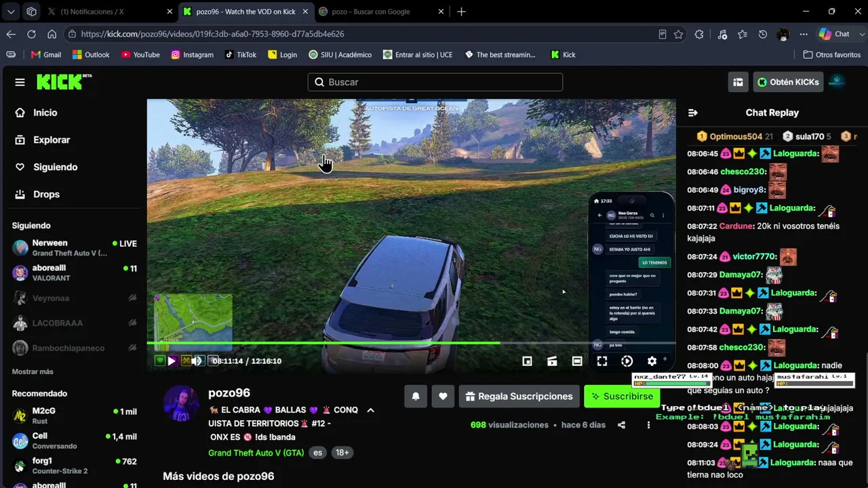Screen dimensions: 868x488
Task: Focus the Buscar search field
Action: pos(435,82)
